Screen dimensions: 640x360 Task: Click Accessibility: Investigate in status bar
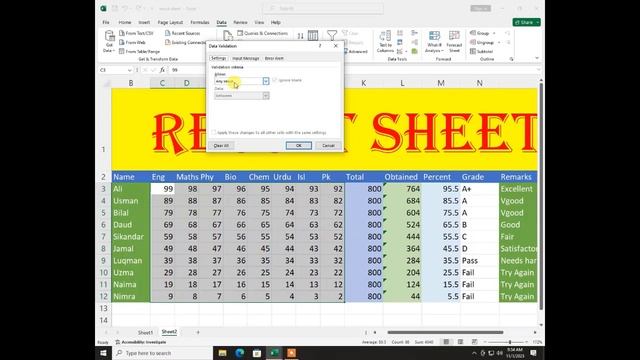click(x=141, y=342)
